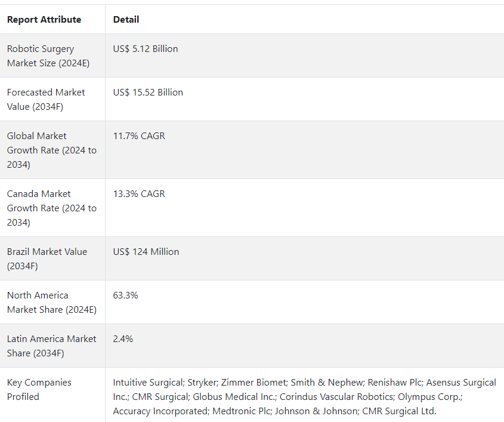This screenshot has height=422, width=504.
Task: Select the Latin America Market Share cell
Action: point(51,346)
